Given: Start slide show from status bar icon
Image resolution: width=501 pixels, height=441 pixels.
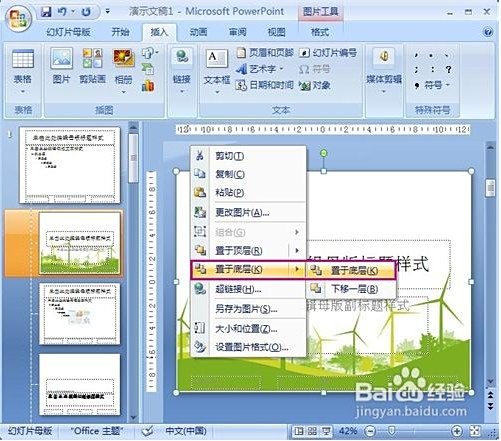Looking at the screenshot, I should pos(326,431).
